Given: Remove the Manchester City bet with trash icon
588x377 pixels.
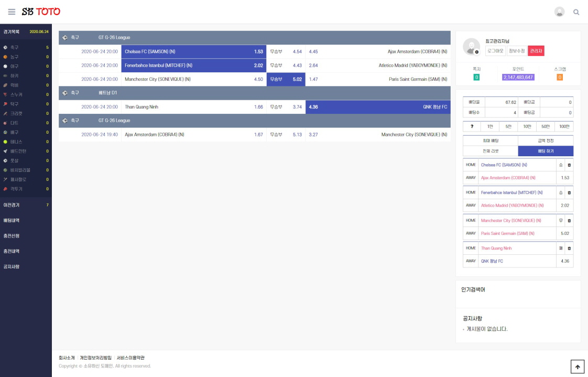Looking at the screenshot, I should (x=569, y=221).
